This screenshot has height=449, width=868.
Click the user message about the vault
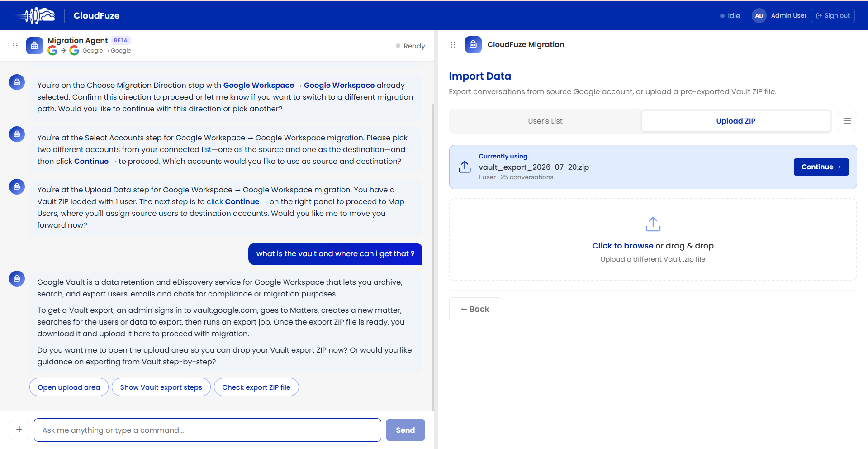(335, 254)
